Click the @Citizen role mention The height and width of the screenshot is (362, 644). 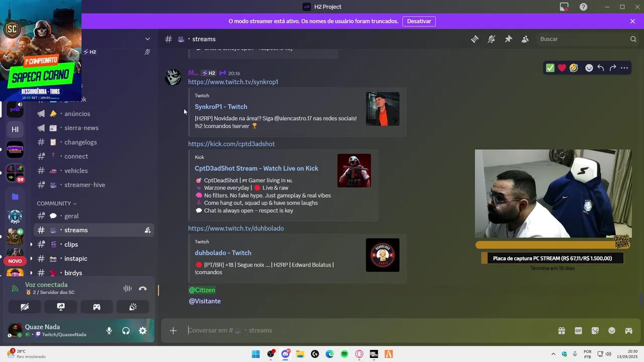point(202,290)
